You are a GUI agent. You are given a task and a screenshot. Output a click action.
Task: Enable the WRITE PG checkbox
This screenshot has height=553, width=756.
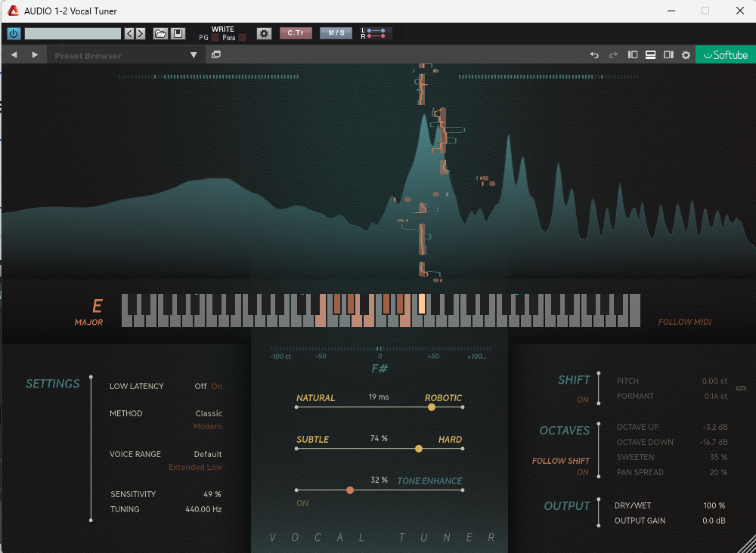pos(215,38)
